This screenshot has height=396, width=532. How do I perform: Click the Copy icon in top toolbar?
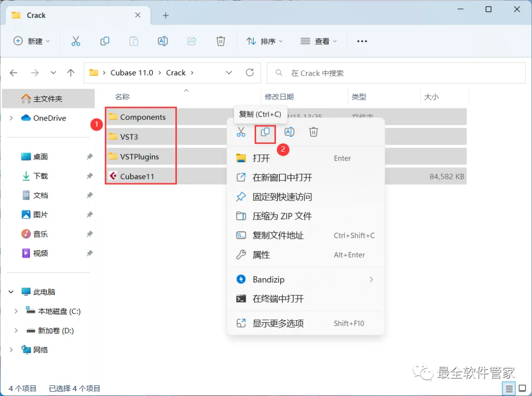coord(105,41)
